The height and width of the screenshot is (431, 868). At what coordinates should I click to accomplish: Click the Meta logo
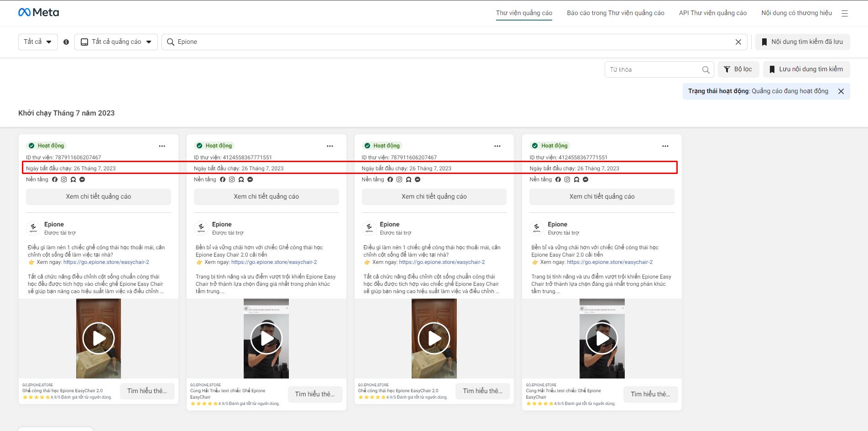point(38,12)
